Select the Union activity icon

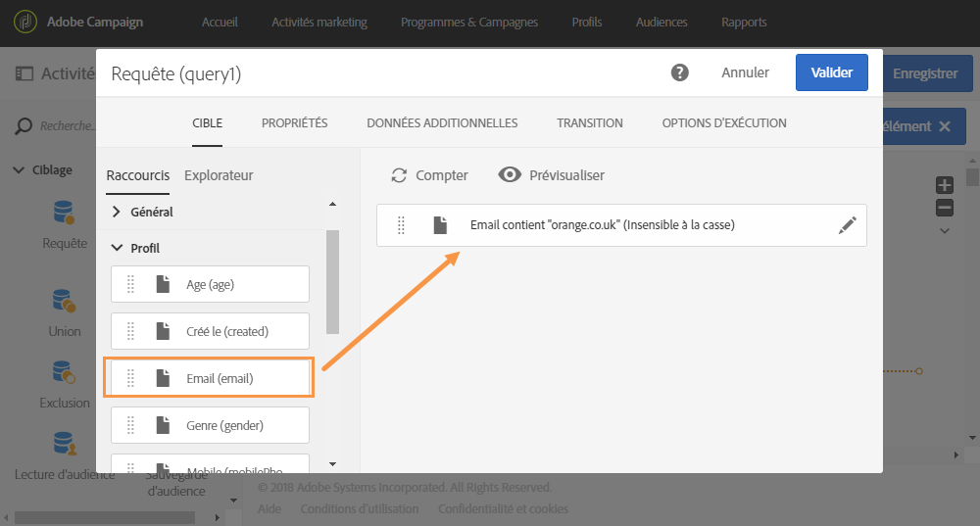pyautogui.click(x=64, y=300)
